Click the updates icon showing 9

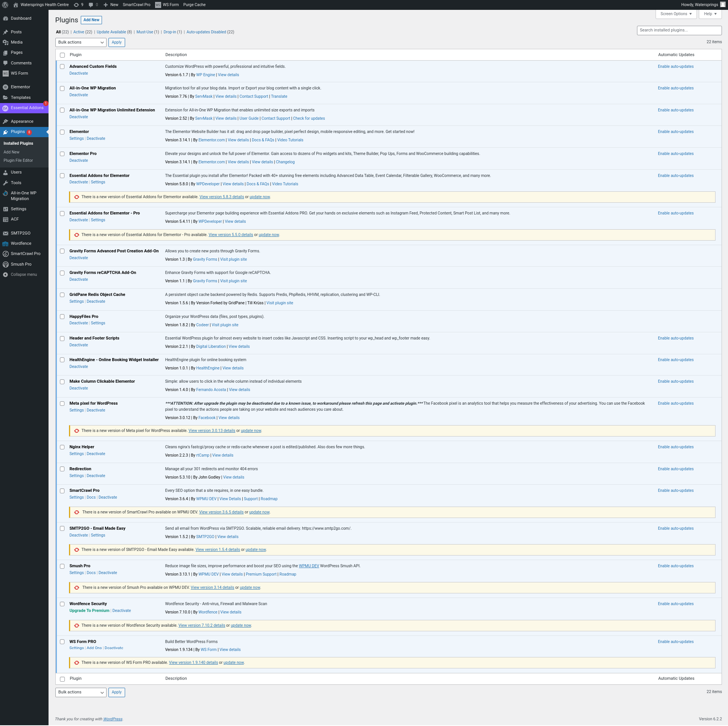point(76,5)
